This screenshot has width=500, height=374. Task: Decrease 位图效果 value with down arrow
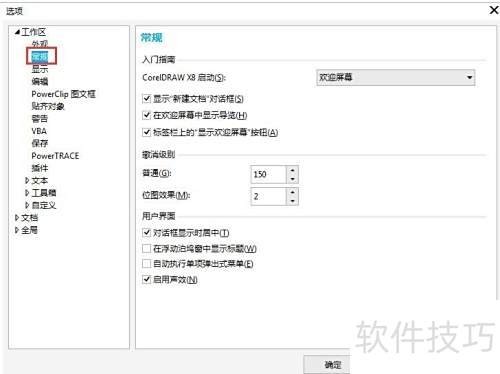point(292,201)
